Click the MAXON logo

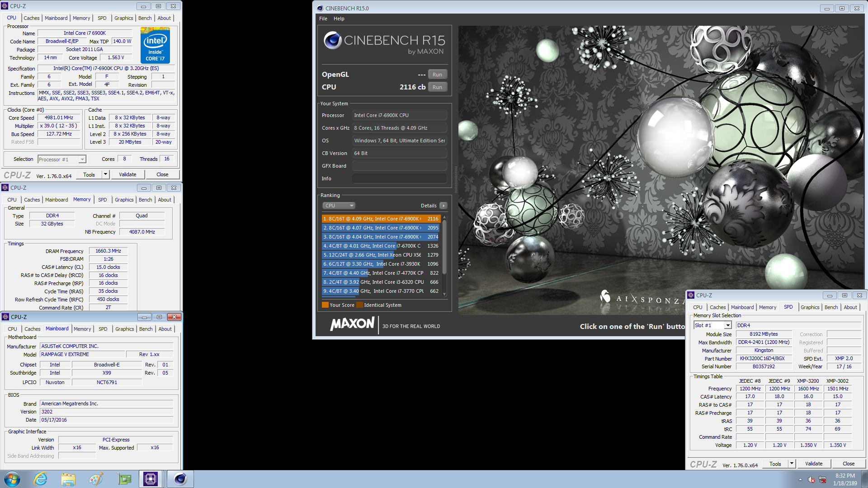[352, 324]
